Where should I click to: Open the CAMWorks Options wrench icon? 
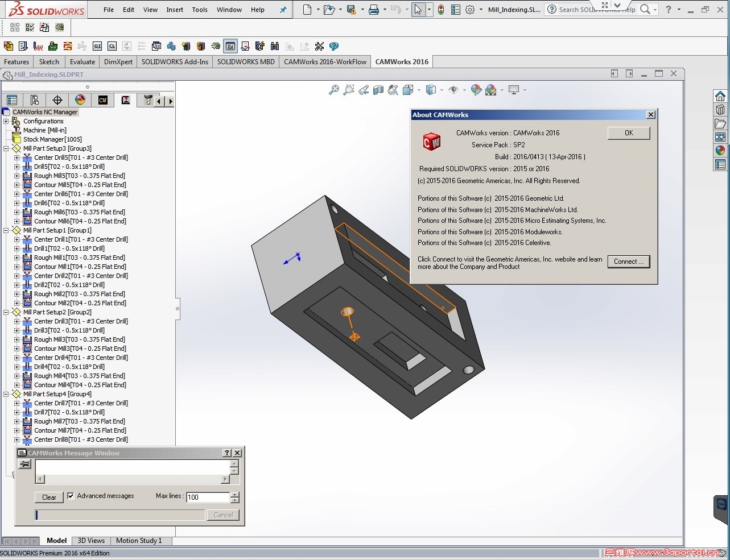[319, 46]
